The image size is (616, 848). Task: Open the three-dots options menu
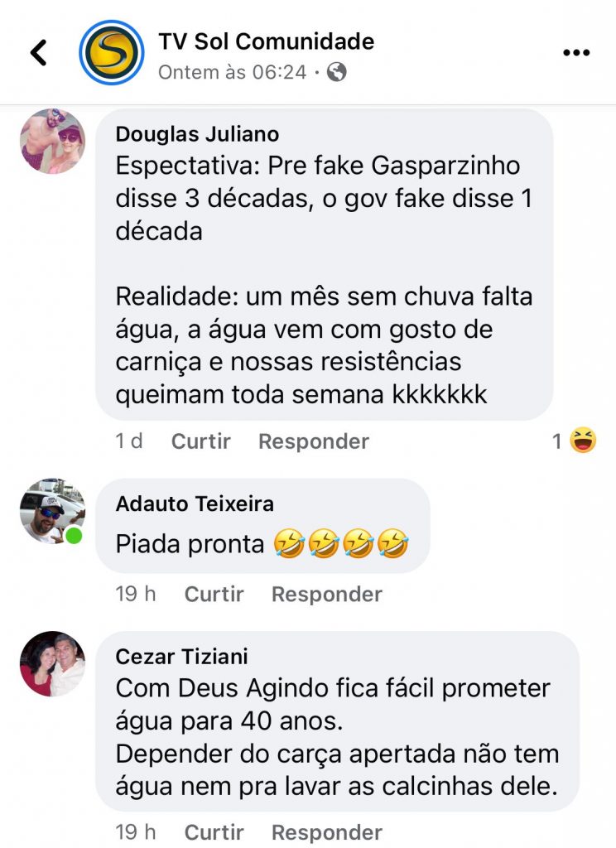click(x=576, y=52)
